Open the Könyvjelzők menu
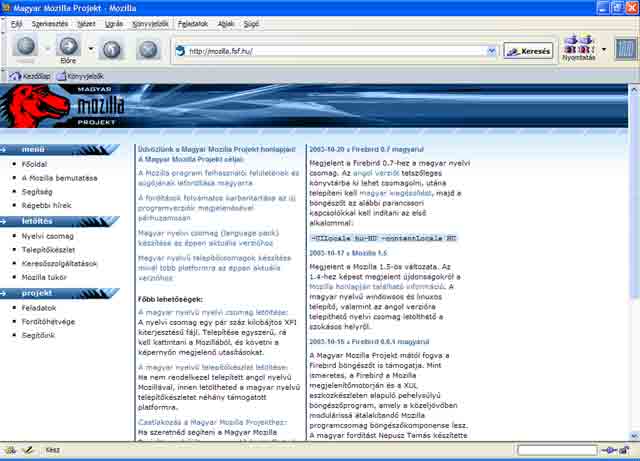This screenshot has width=640, height=461. click(150, 24)
